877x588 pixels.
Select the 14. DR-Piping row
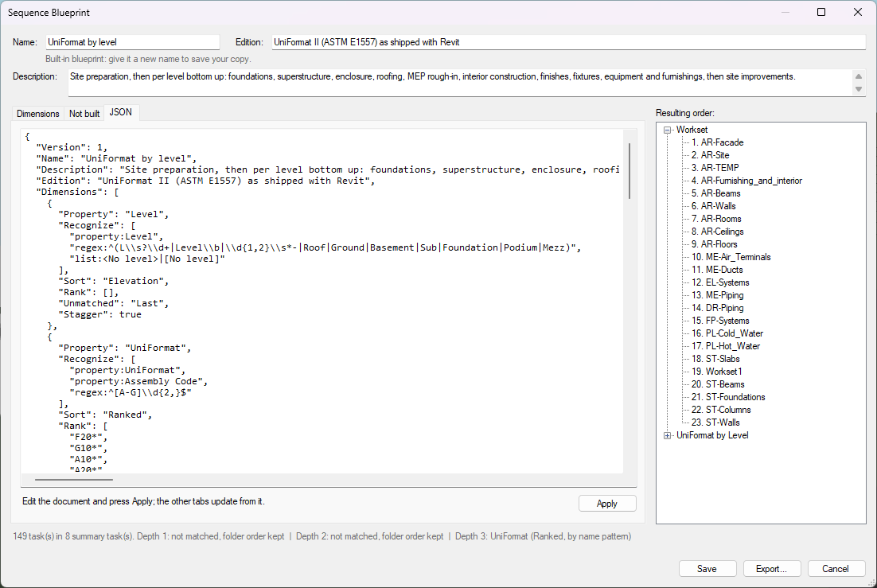[718, 308]
